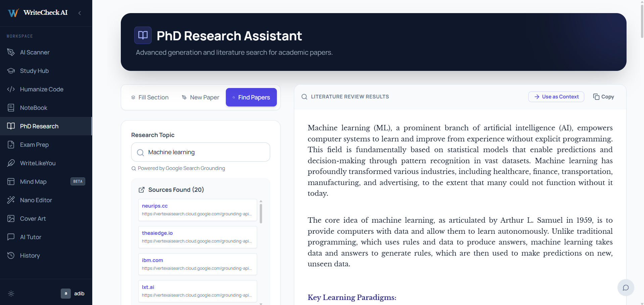Switch to the Fill Section tab
The image size is (644, 305).
coord(150,97)
